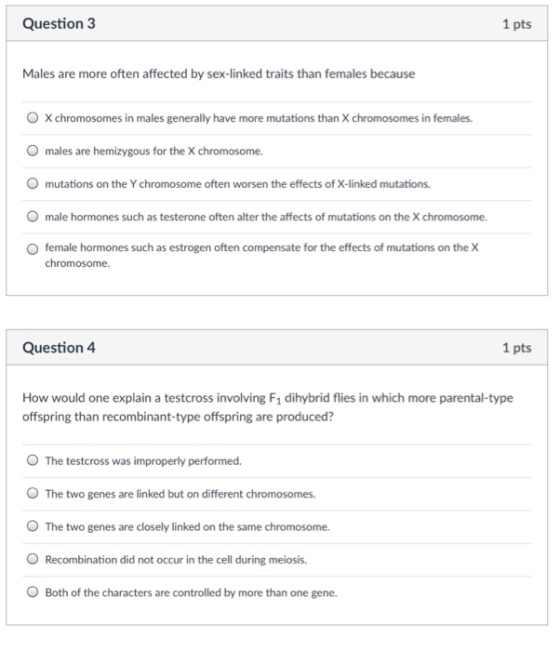Click the Question 3 '1 pts' label
560x651 pixels.
click(x=517, y=24)
